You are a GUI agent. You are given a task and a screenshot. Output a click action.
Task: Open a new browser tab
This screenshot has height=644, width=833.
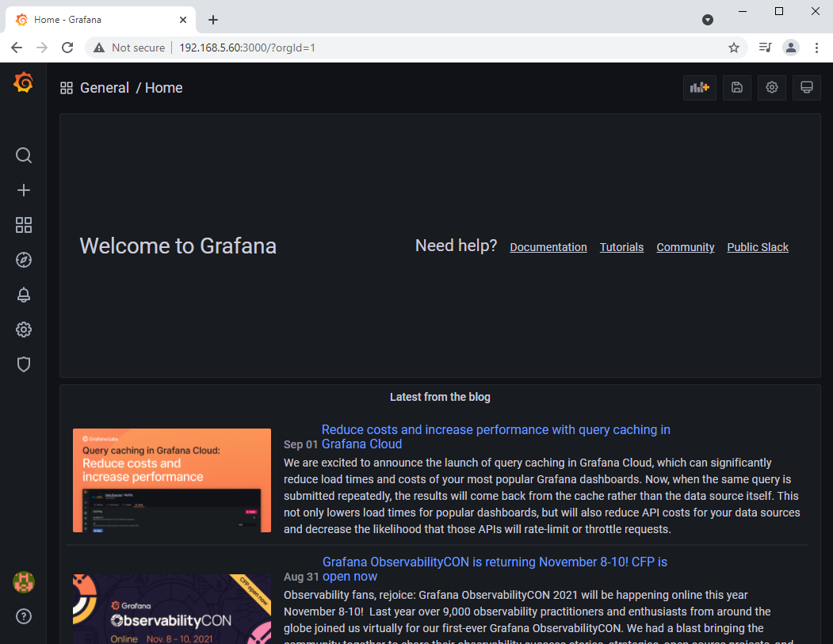213,20
